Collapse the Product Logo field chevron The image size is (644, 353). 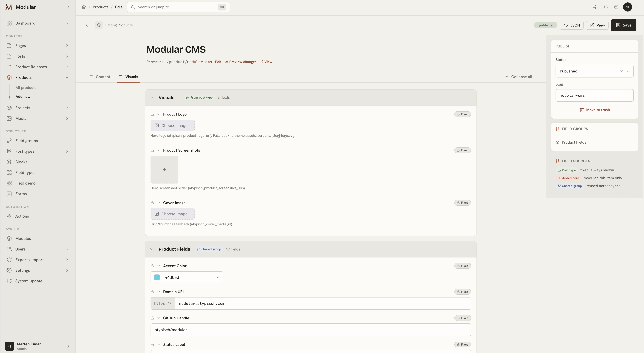158,114
